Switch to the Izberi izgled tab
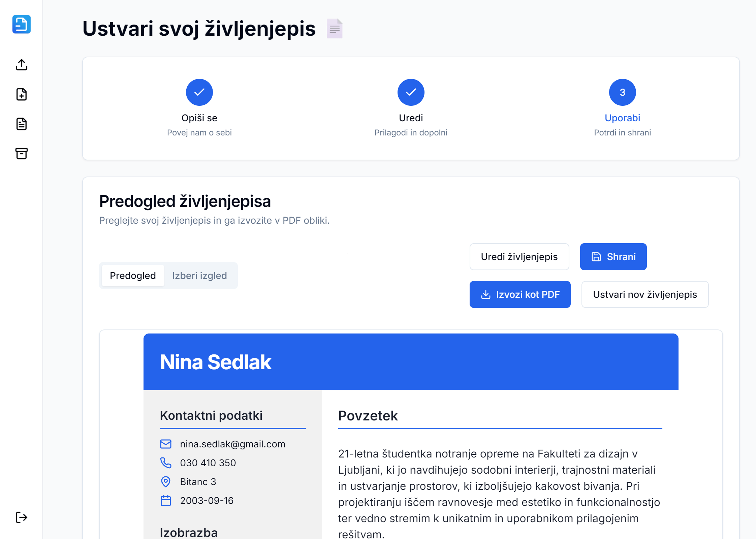The height and width of the screenshot is (539, 756). point(199,276)
